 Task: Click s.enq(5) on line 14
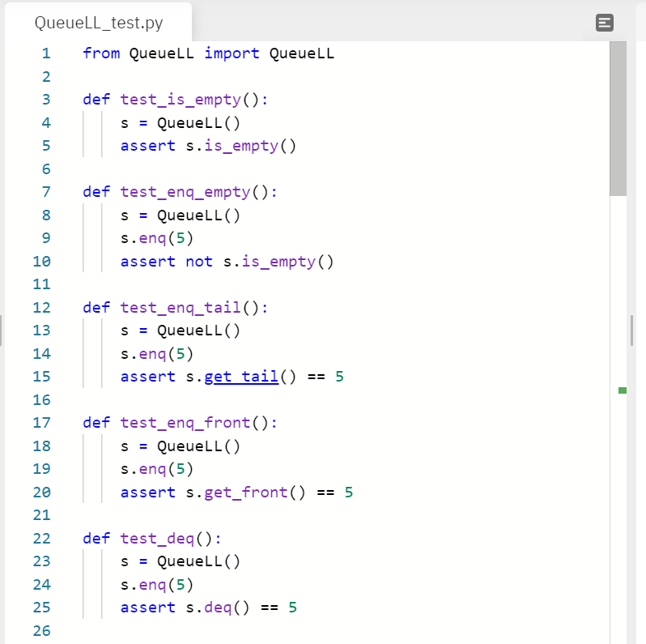156,354
